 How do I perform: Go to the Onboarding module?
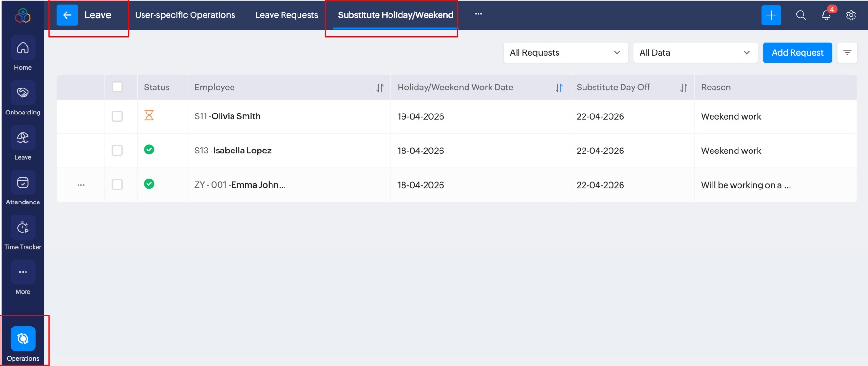[23, 93]
